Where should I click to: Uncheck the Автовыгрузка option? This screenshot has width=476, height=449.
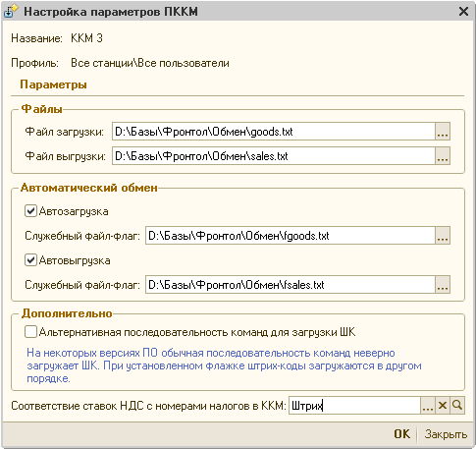[30, 260]
